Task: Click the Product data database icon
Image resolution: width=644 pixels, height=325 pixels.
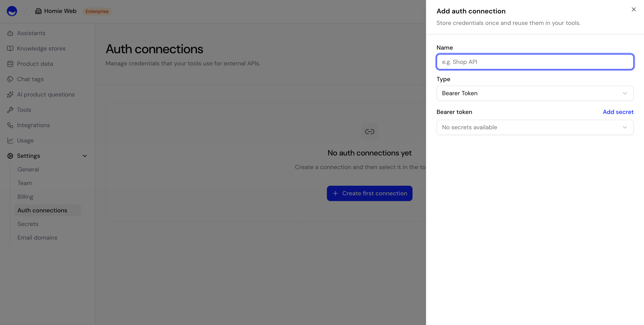Action: [10, 64]
